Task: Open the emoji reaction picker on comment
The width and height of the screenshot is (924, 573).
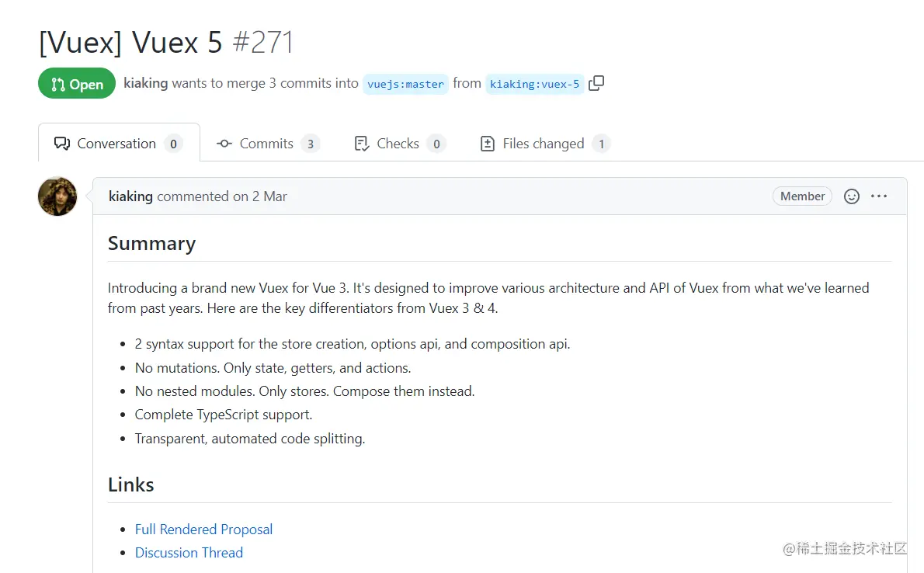Action: (852, 196)
